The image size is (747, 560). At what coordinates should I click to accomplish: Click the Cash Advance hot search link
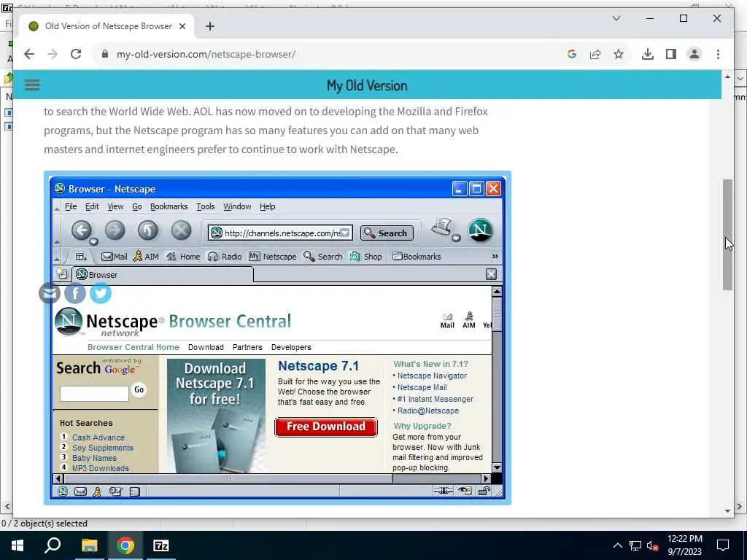(98, 437)
